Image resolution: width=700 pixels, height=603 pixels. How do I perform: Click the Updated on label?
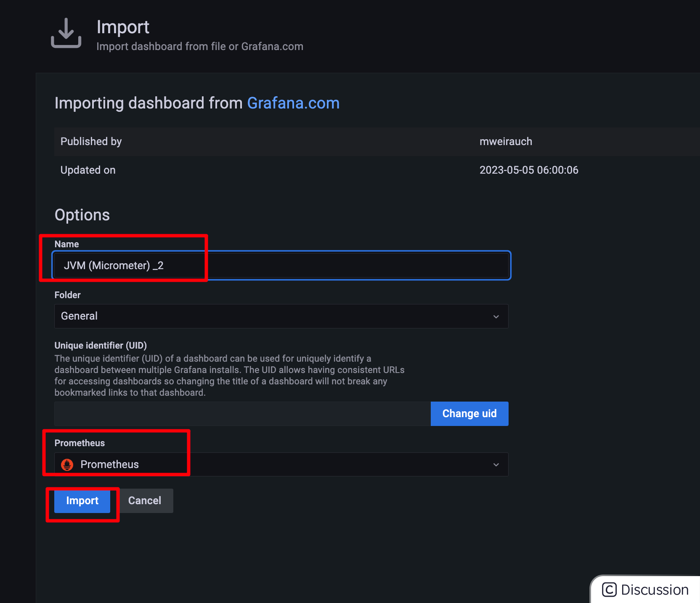[x=88, y=170]
